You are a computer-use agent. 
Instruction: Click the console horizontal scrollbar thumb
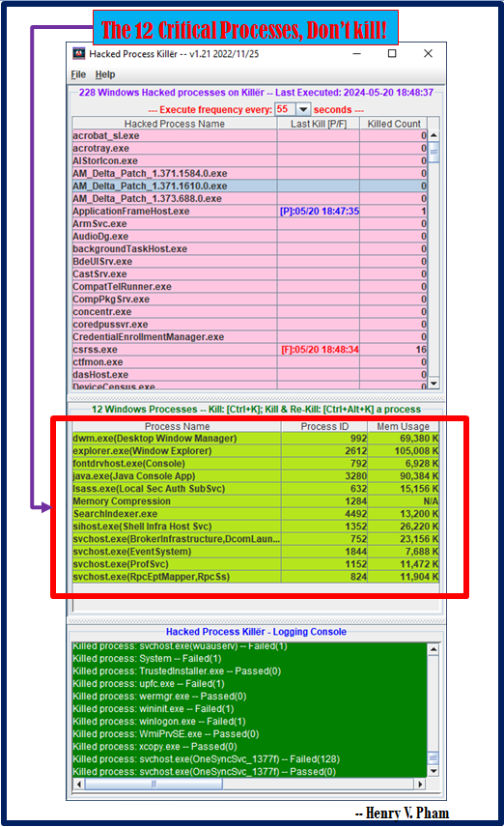point(154,784)
